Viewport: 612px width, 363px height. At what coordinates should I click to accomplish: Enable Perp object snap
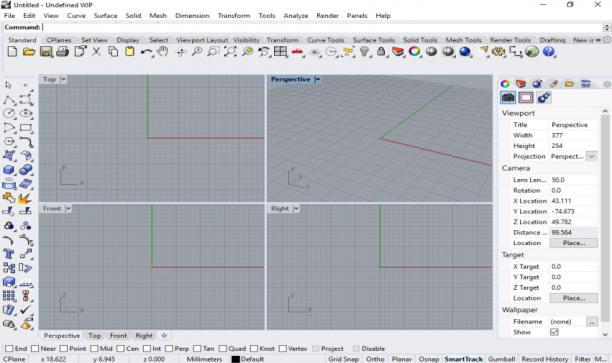(169, 349)
